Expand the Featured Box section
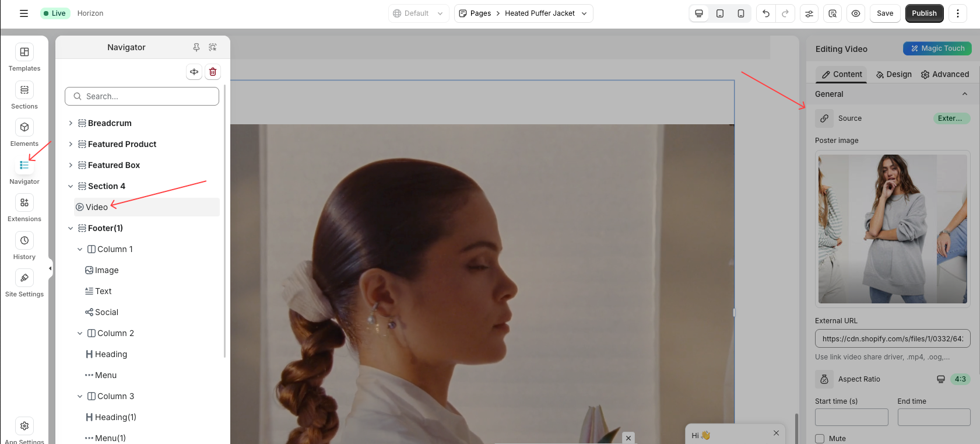The width and height of the screenshot is (980, 444). (x=71, y=165)
